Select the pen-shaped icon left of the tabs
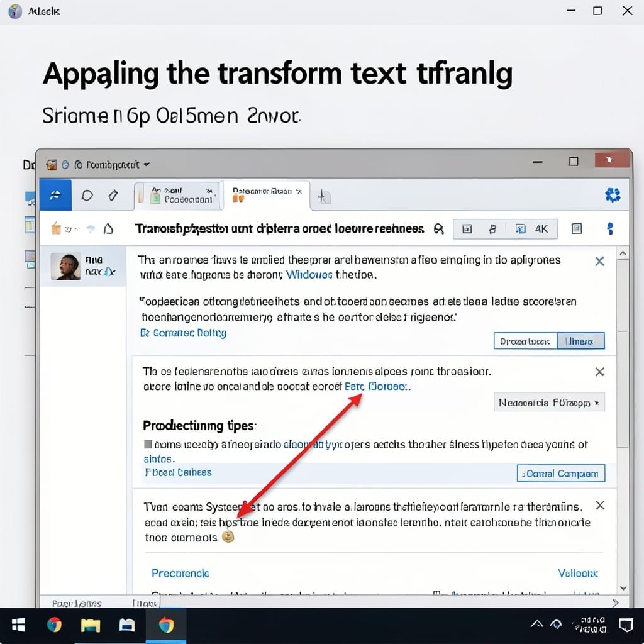This screenshot has height=644, width=644. [x=113, y=195]
